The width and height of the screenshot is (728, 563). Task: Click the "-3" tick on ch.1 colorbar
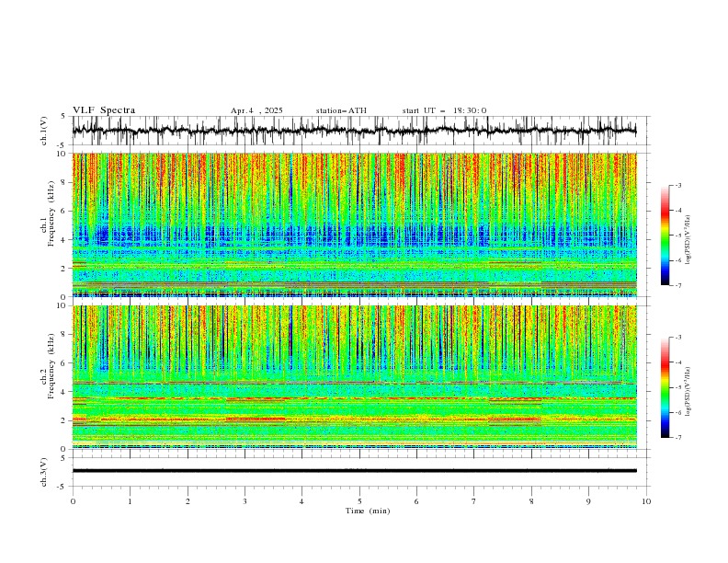pyautogui.click(x=678, y=185)
